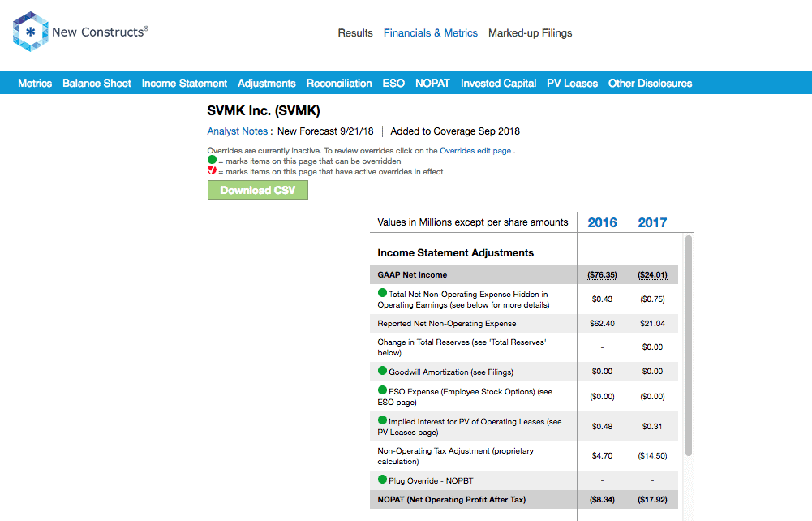812x521 pixels.
Task: Click the ($0.75) hidden non-operating expense value
Action: point(652,299)
